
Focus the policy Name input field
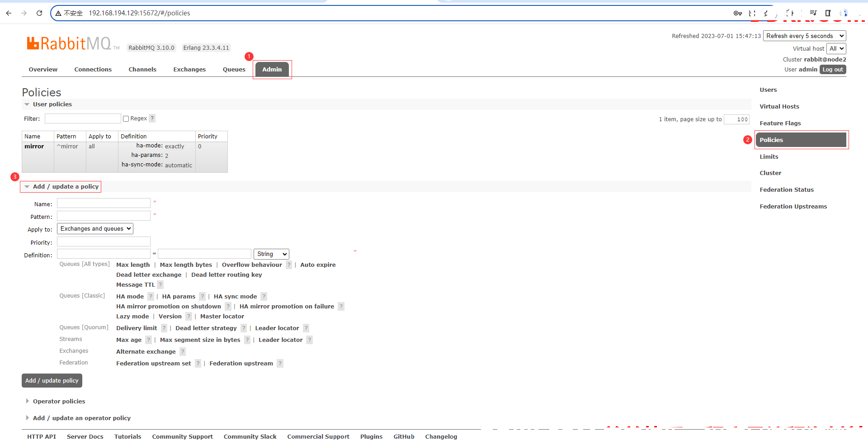click(104, 204)
